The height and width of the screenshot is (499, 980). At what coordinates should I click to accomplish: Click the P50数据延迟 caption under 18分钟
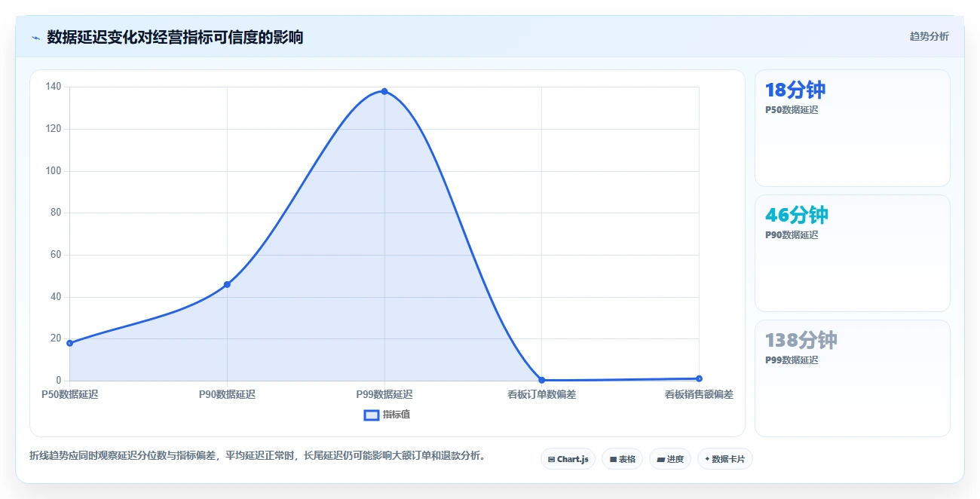pyautogui.click(x=792, y=110)
